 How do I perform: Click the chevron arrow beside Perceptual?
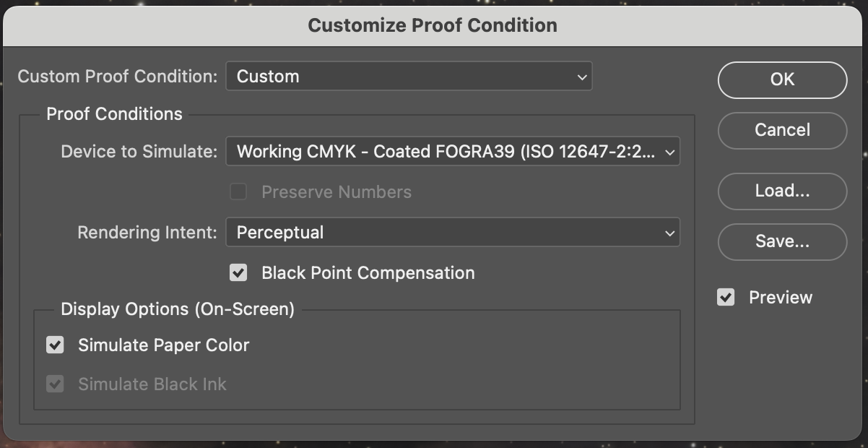click(x=669, y=233)
